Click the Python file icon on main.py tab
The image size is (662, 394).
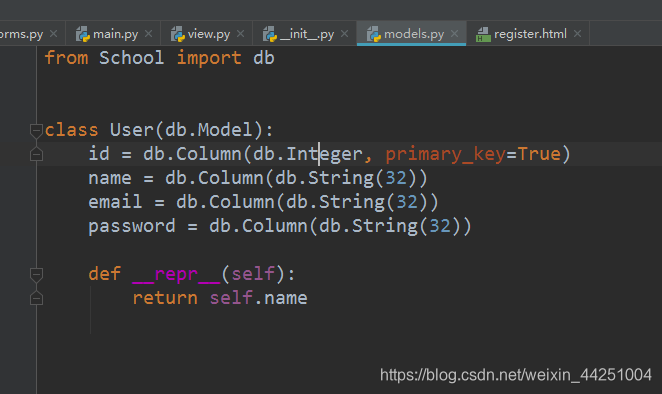tap(83, 34)
